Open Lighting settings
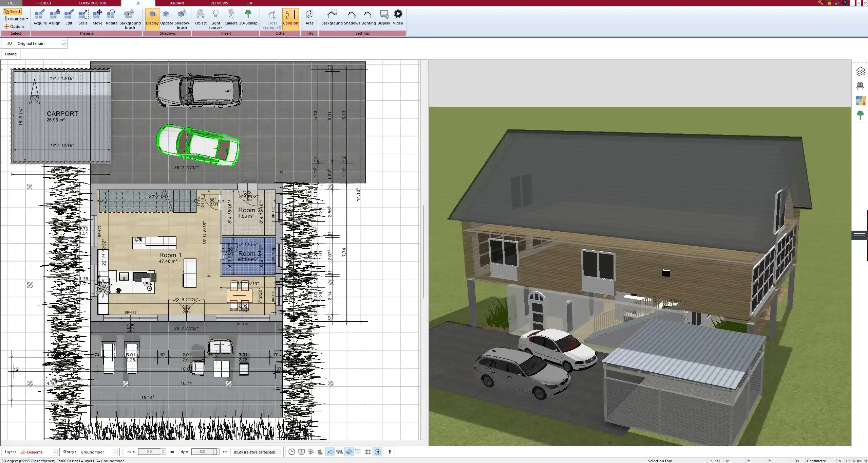This screenshot has height=463, width=868. (x=368, y=17)
